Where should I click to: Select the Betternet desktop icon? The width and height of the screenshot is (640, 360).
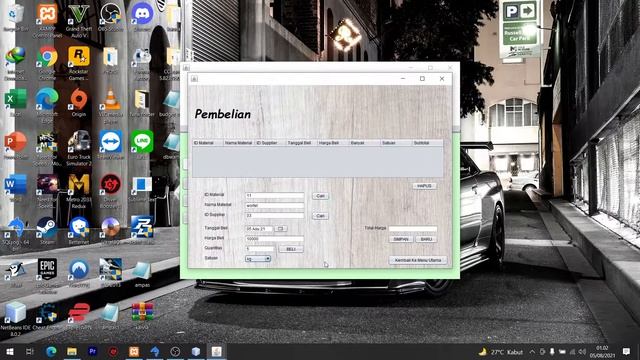coord(78,230)
